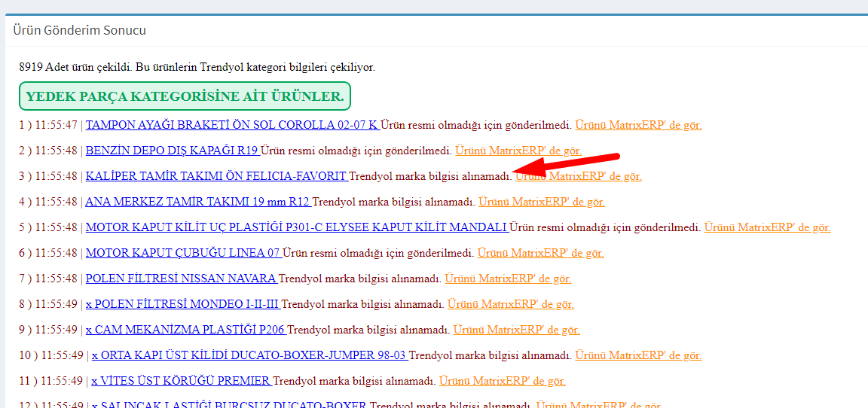
Task: Click the green YEDEK PARÇA KATEGORİSİNE AİT ÜRÜNLER banner
Action: (x=185, y=96)
